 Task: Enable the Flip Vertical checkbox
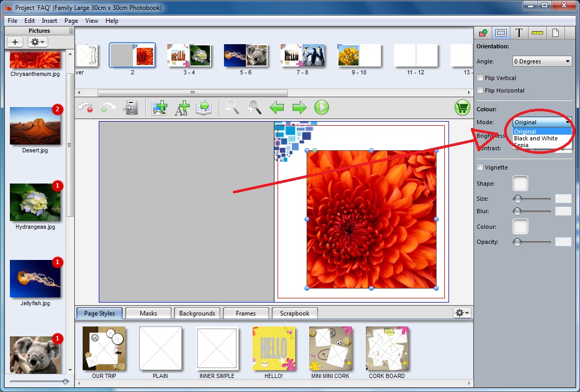(x=480, y=78)
